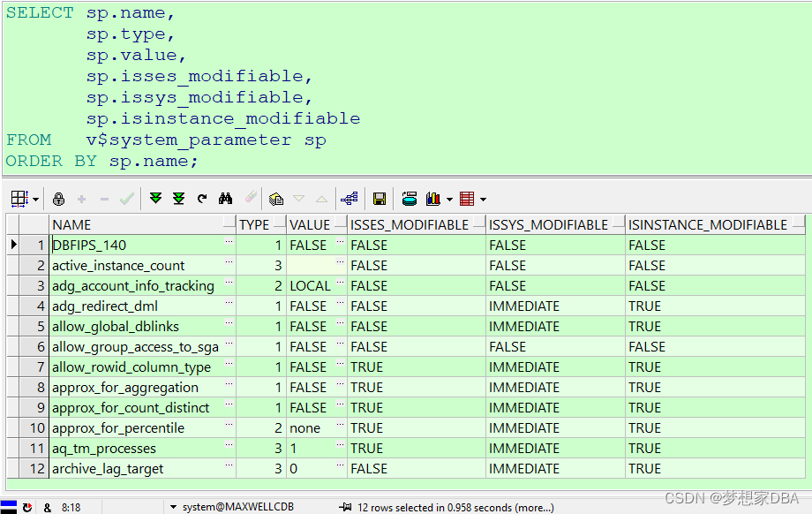Open ellipsis editor for approx_for_percentile name cell

click(229, 424)
